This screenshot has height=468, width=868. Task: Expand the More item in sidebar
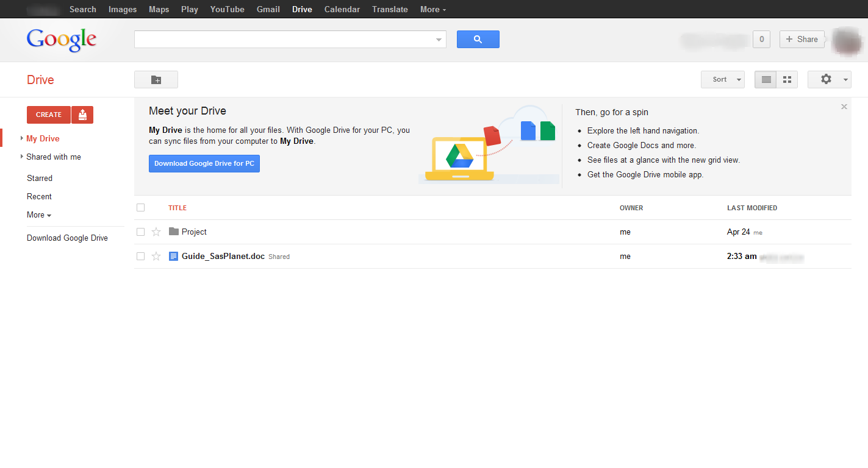click(39, 214)
